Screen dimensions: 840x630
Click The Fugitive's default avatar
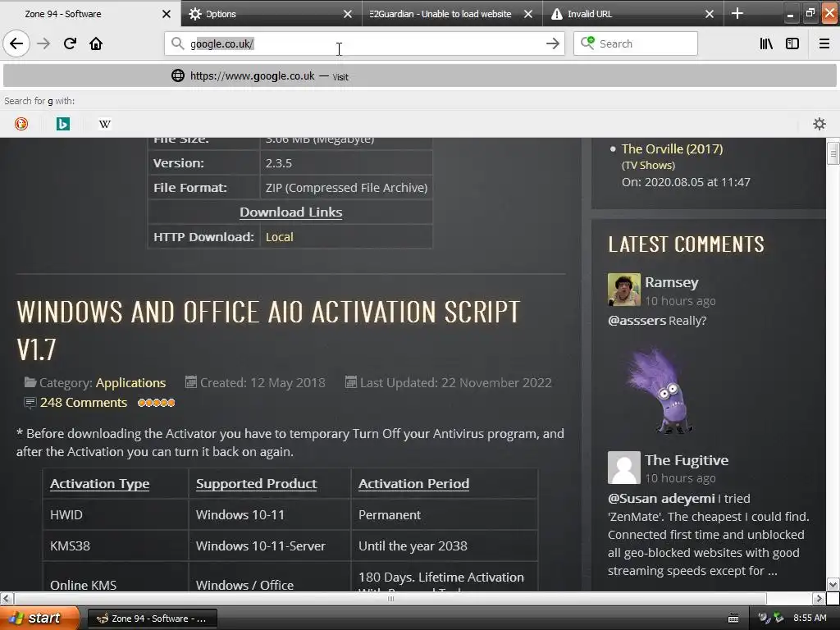(x=624, y=467)
